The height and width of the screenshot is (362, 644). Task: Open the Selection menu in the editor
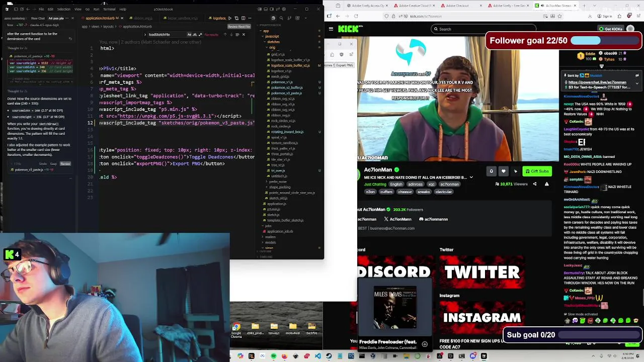[x=63, y=9]
